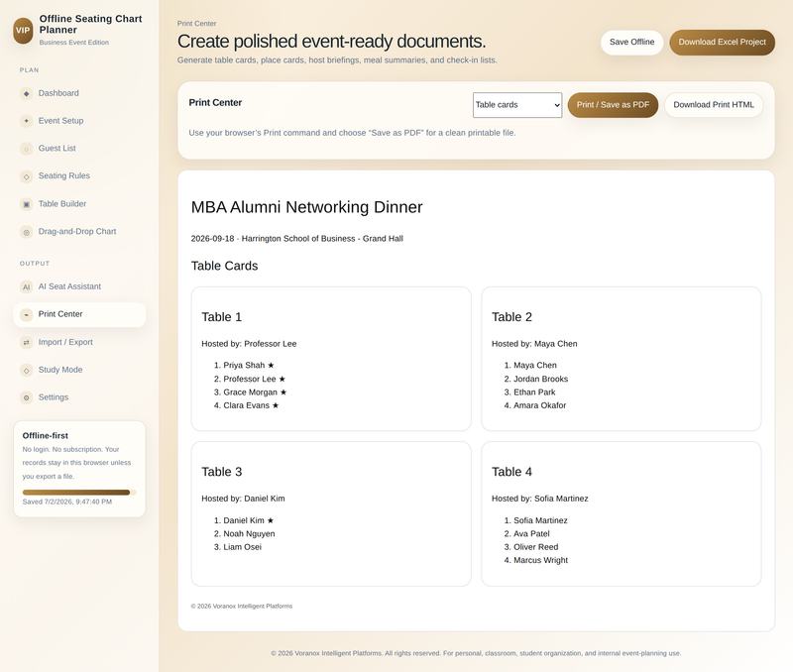The image size is (793, 672).
Task: Click the offline save progress bar
Action: [x=79, y=492]
